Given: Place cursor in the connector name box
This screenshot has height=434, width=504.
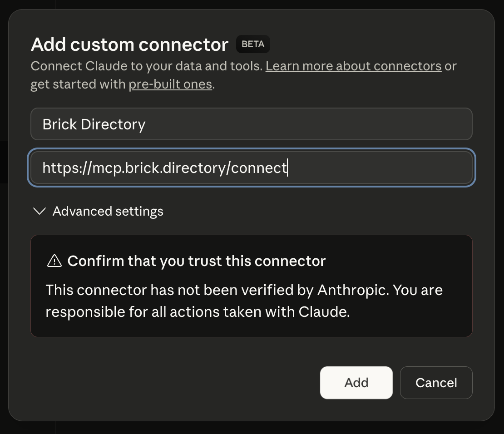Looking at the screenshot, I should coord(251,123).
